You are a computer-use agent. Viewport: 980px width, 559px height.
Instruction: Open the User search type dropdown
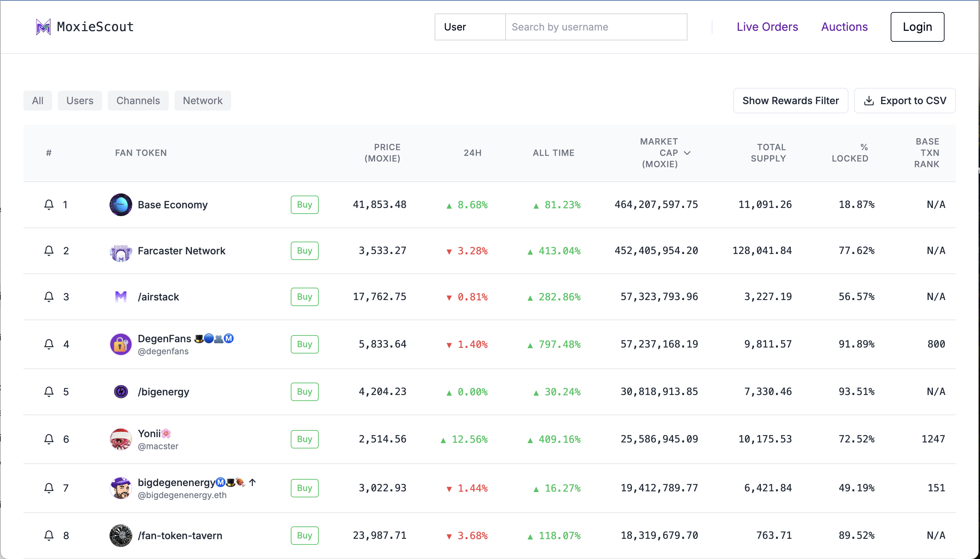(470, 27)
